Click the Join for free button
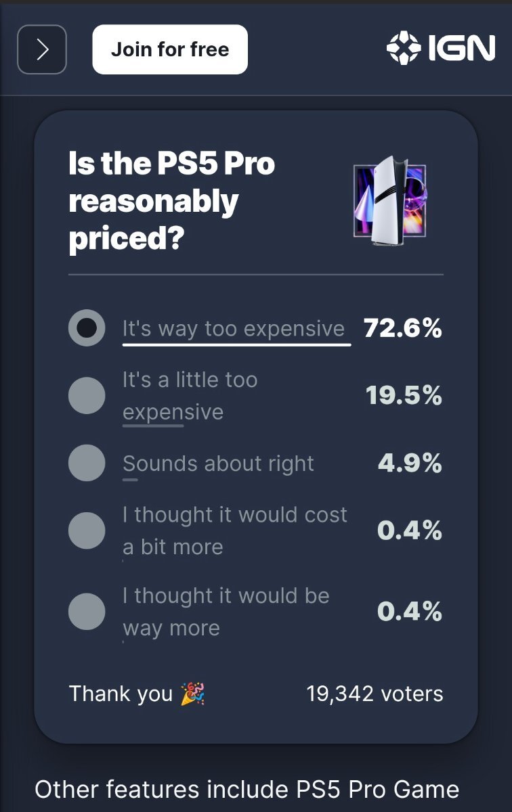This screenshot has height=812, width=512. pos(170,49)
